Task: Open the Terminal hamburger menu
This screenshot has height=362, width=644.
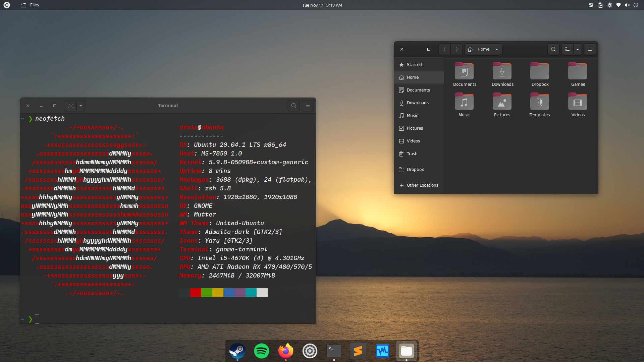Action: pos(308,105)
